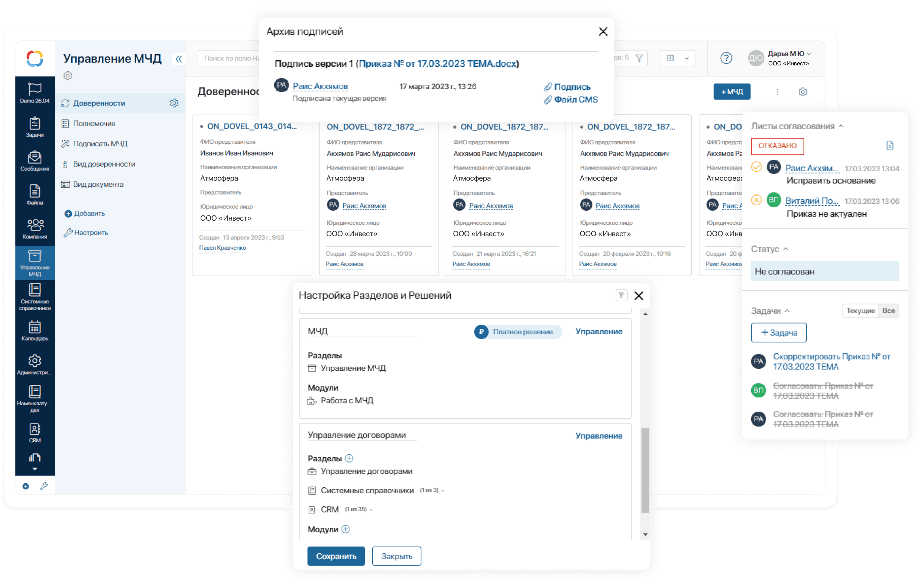
Task: Open Календарь in the left sidebar
Action: [35, 331]
